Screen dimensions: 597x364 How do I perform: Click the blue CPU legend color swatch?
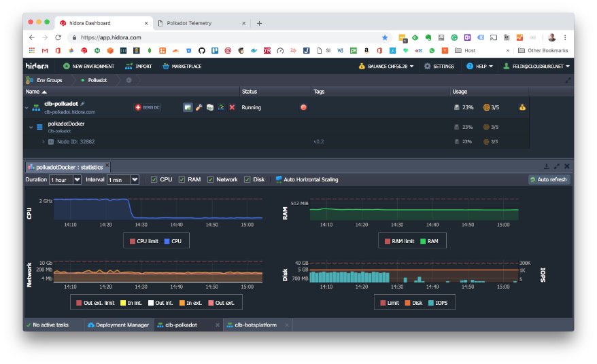[x=167, y=241]
